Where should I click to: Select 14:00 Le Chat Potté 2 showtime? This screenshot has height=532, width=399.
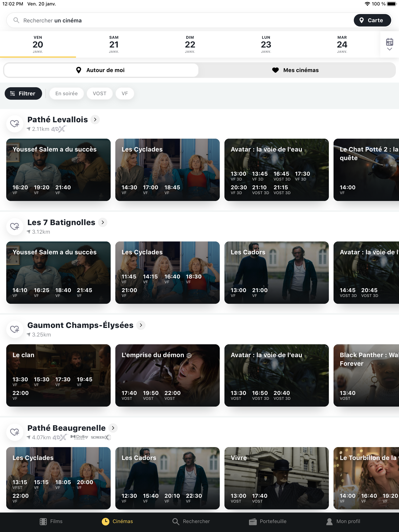[x=348, y=189]
